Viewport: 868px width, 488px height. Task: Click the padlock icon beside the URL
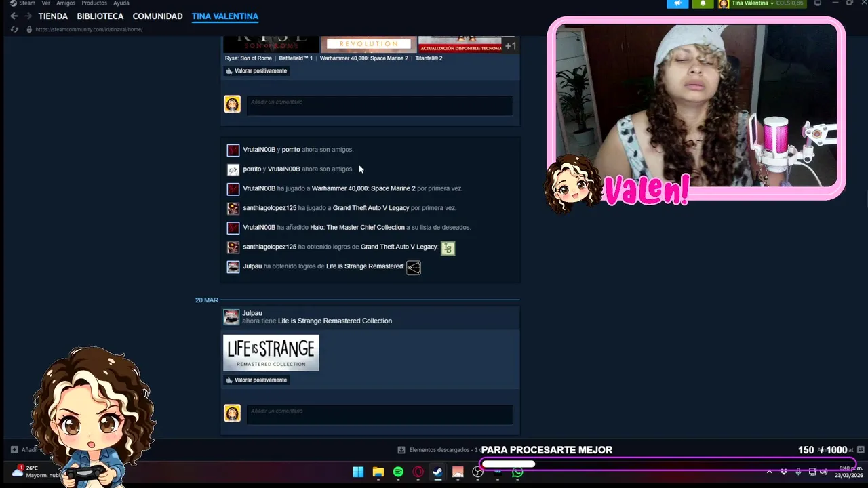pos(29,29)
